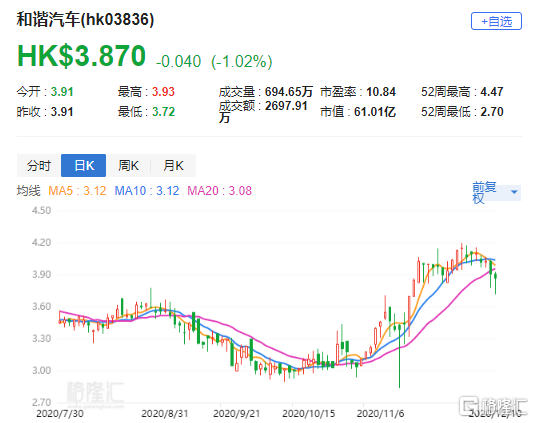Click the 3.00 y-axis label
Image resolution: width=534 pixels, height=423 pixels.
(x=42, y=371)
